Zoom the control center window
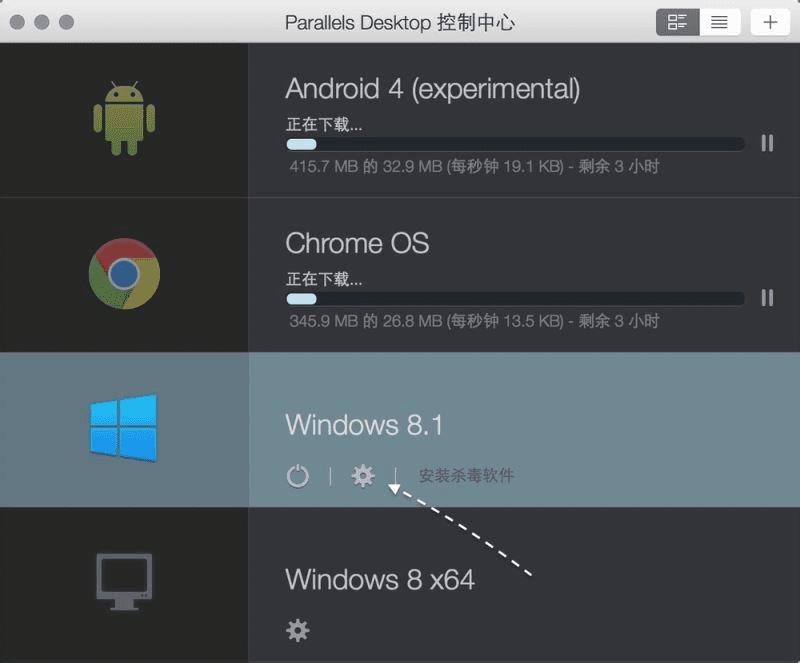 click(66, 22)
